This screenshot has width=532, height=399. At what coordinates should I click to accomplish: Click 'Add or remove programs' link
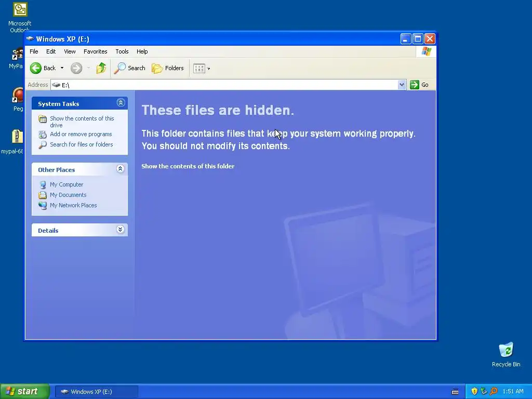coord(81,134)
